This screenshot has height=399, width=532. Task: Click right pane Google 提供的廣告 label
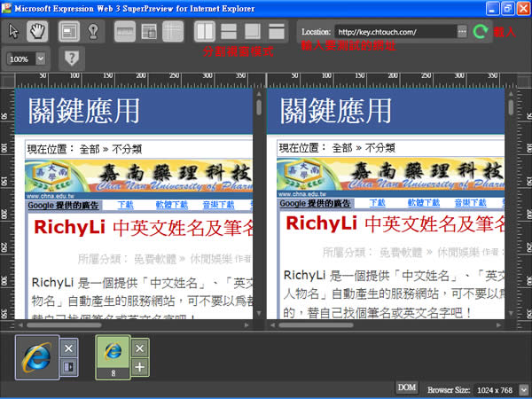pos(315,204)
